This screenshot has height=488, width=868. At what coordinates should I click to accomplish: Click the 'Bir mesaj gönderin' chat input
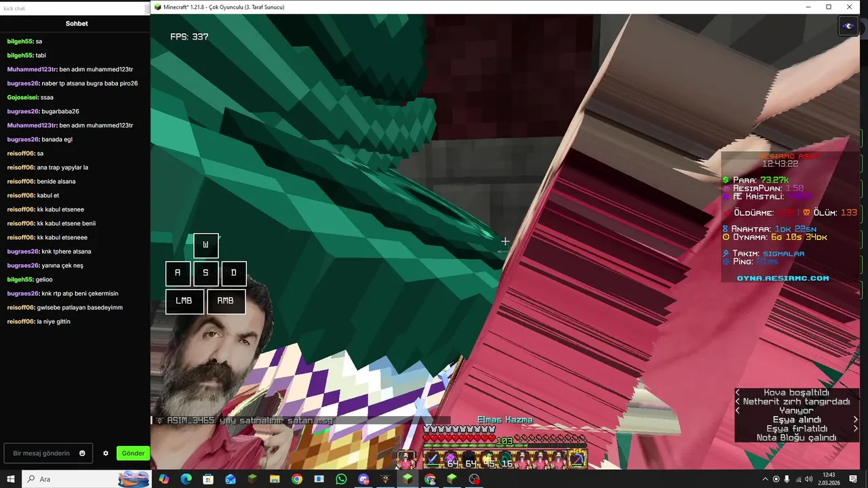coord(50,453)
